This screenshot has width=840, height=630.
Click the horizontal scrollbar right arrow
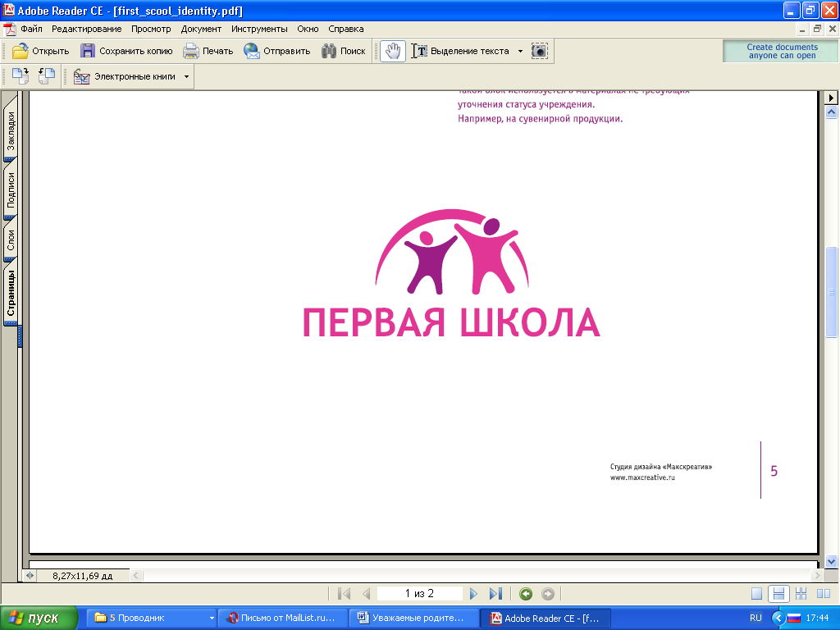tap(817, 575)
